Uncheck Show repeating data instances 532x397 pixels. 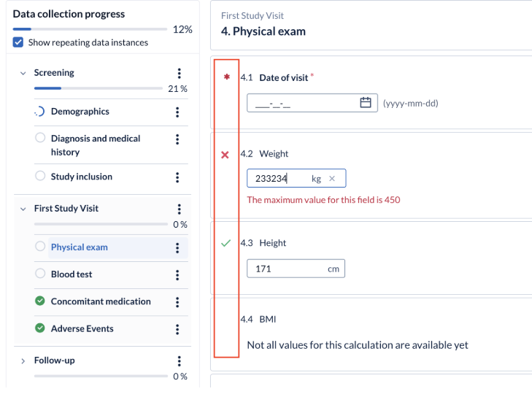pos(18,42)
